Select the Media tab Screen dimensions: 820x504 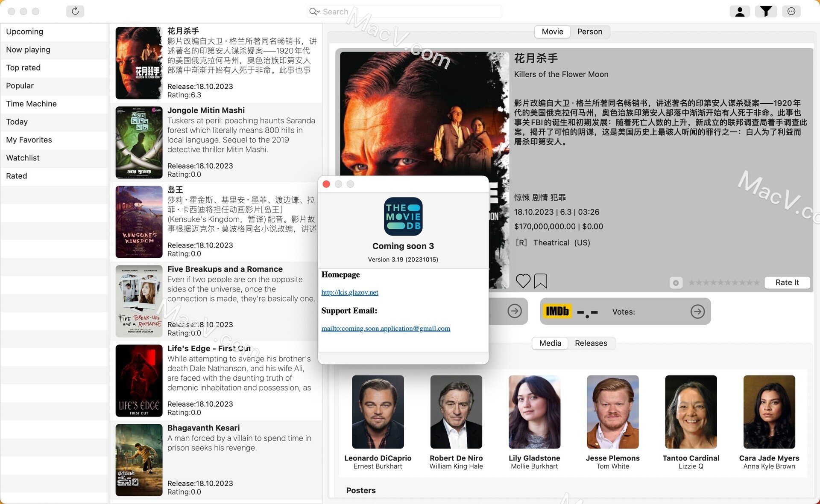coord(550,343)
